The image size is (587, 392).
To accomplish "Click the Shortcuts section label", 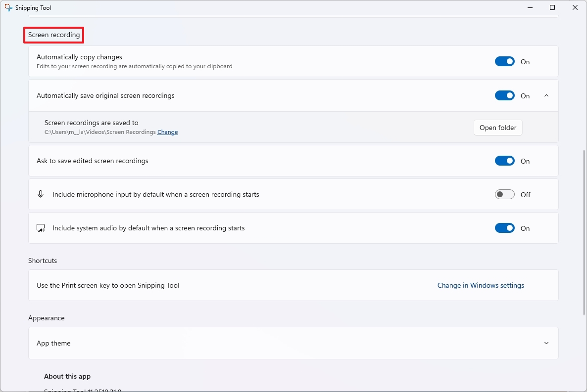I will (43, 261).
